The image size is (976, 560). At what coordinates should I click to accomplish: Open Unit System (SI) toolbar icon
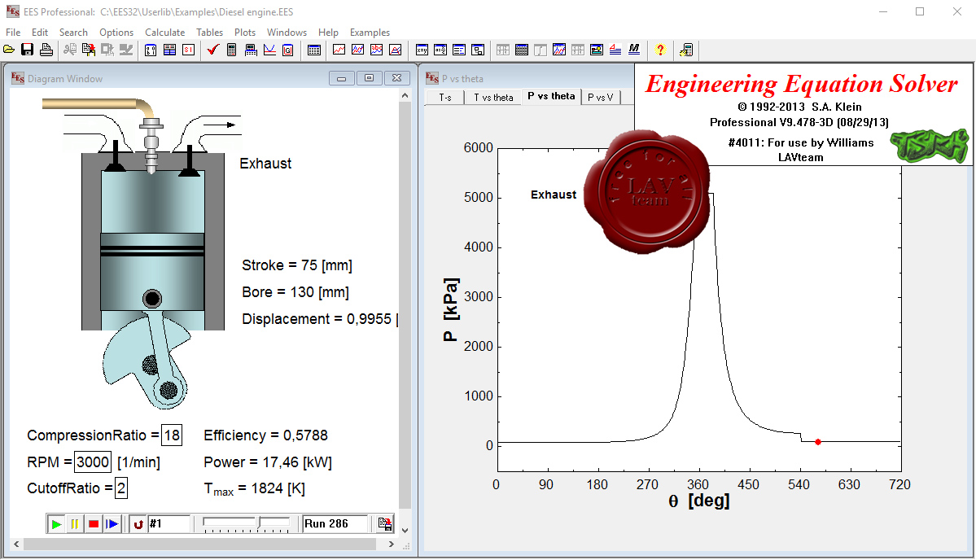pyautogui.click(x=188, y=50)
